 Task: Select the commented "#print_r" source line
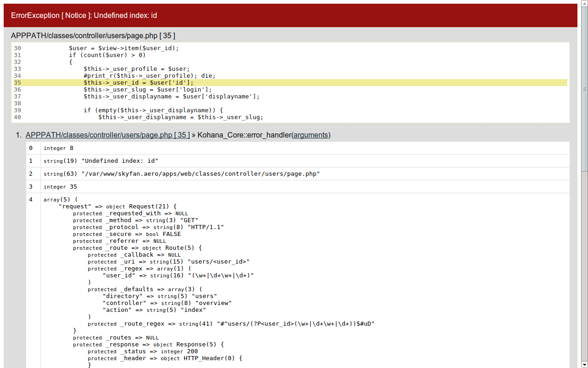tap(149, 76)
